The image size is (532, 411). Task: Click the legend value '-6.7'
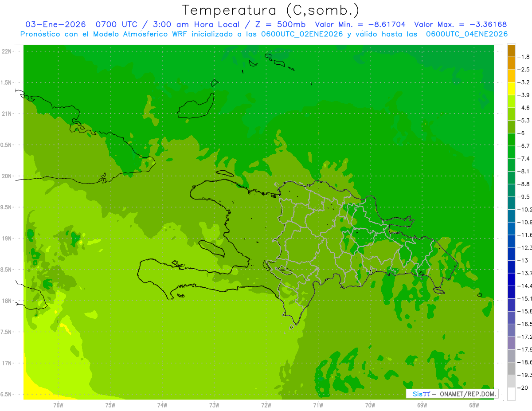pyautogui.click(x=524, y=146)
